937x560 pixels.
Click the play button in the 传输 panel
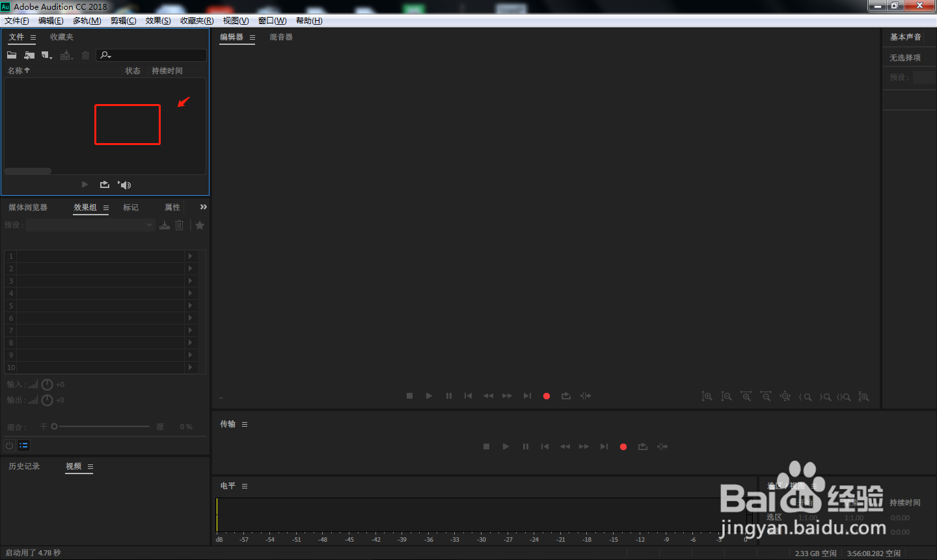[506, 447]
